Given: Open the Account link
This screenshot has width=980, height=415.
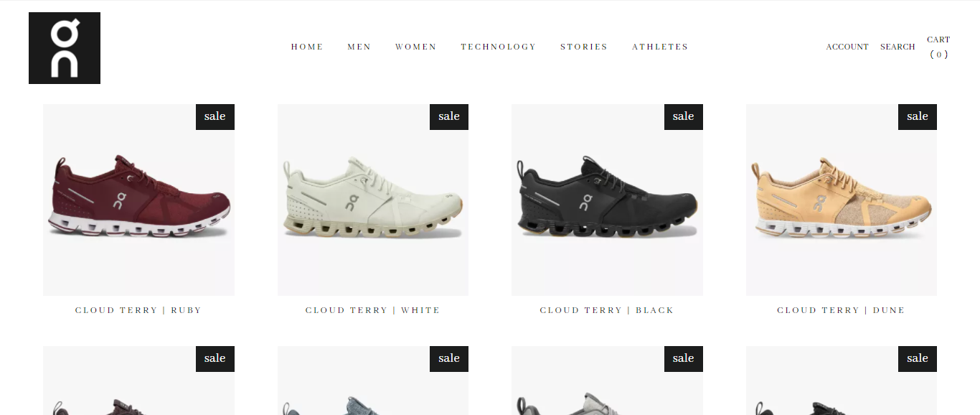Looking at the screenshot, I should click(x=847, y=47).
